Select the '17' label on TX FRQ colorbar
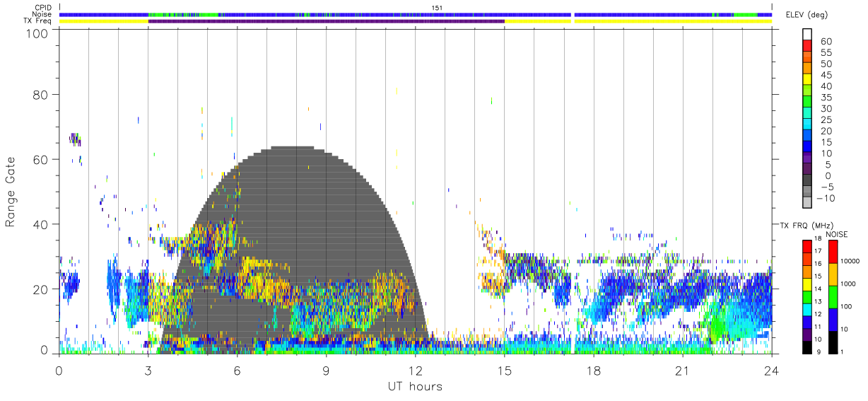868x401 pixels. point(817,251)
